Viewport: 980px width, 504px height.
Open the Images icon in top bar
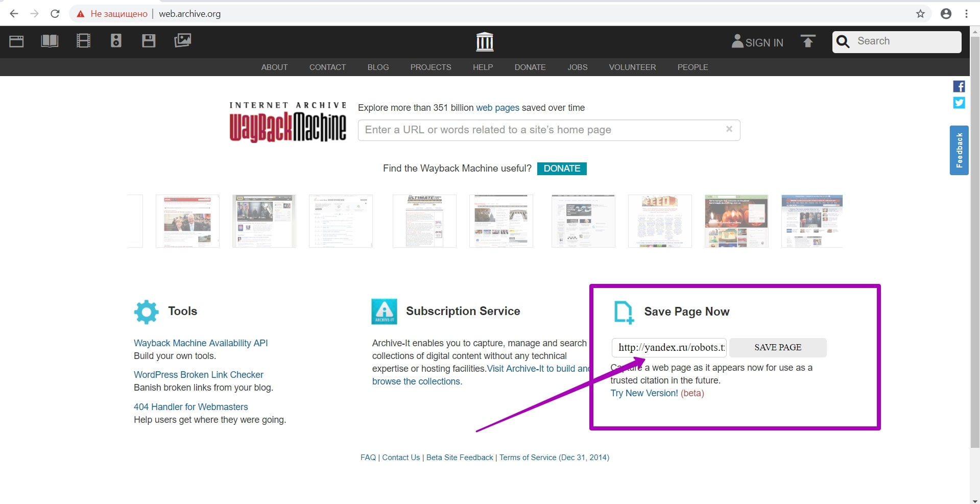182,40
